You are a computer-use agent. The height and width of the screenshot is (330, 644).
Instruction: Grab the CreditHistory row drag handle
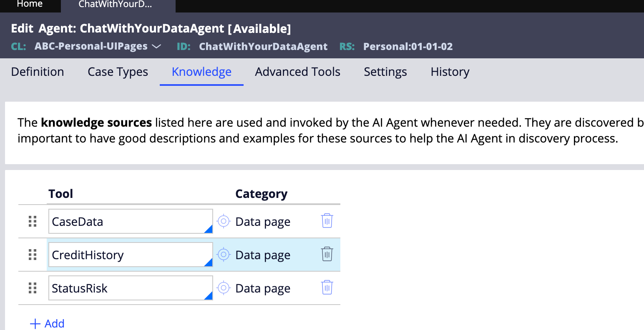(33, 255)
